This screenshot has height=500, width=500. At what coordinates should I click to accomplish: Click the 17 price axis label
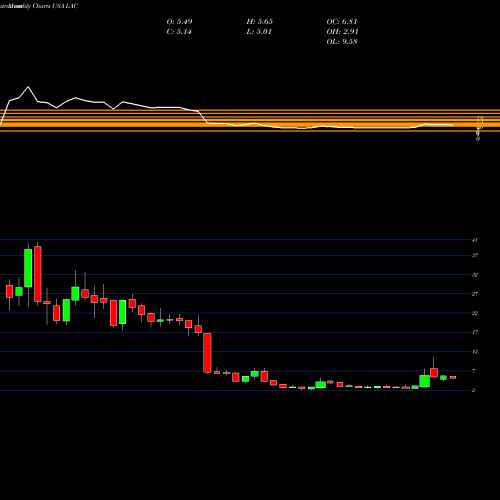475,332
